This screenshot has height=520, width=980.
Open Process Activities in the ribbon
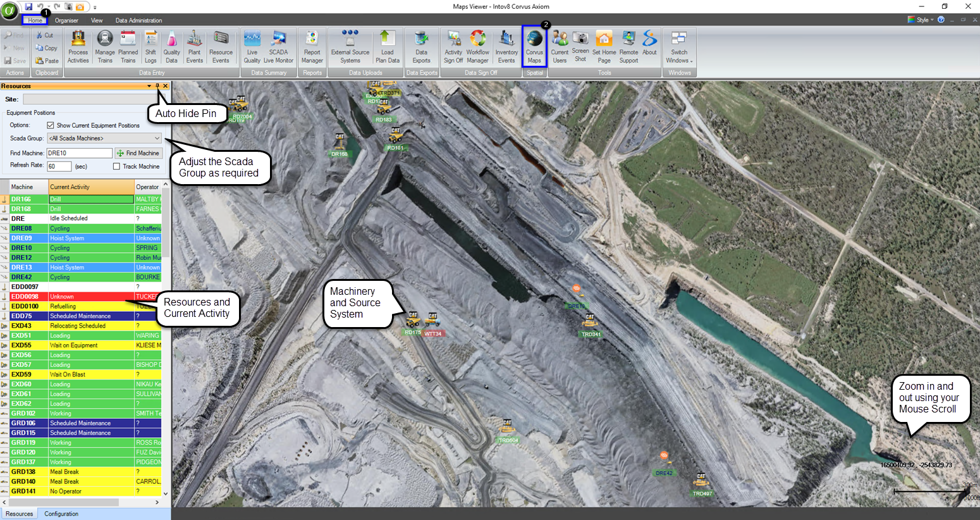tap(78, 47)
